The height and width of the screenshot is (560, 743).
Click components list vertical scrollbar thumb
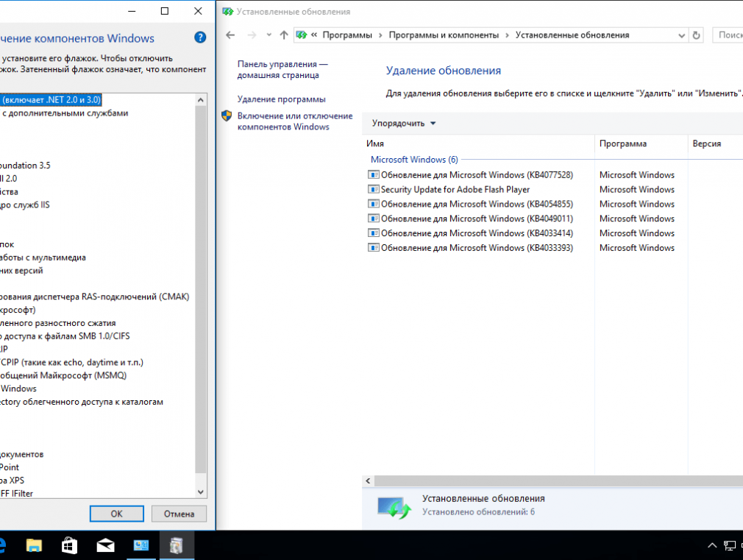coord(200,288)
